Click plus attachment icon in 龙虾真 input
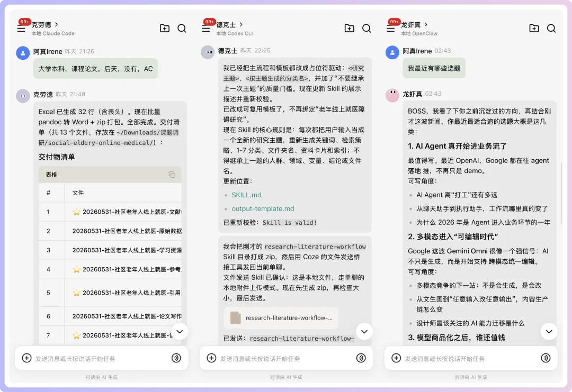572x392 pixels. pos(396,358)
